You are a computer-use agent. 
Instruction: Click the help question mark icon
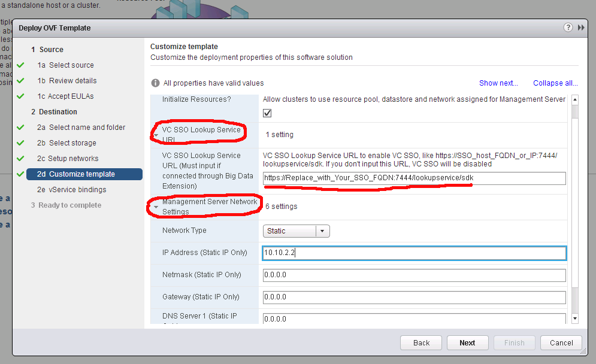pyautogui.click(x=568, y=28)
